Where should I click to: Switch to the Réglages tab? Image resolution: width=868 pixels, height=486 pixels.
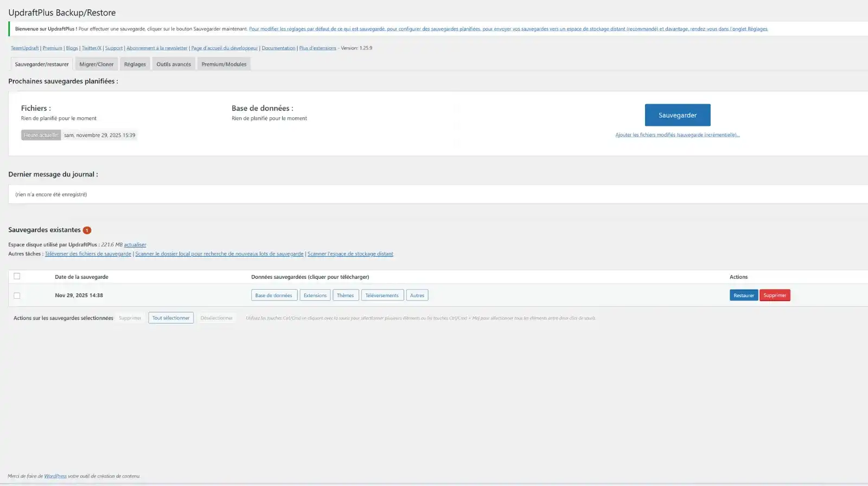[x=135, y=64]
